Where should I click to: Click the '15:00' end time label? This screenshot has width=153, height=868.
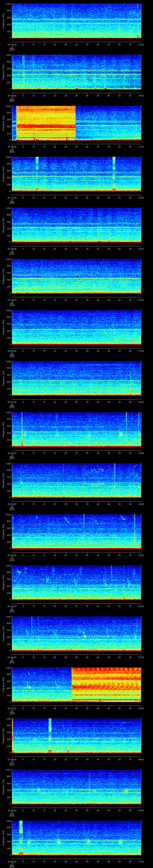(x=141, y=44)
